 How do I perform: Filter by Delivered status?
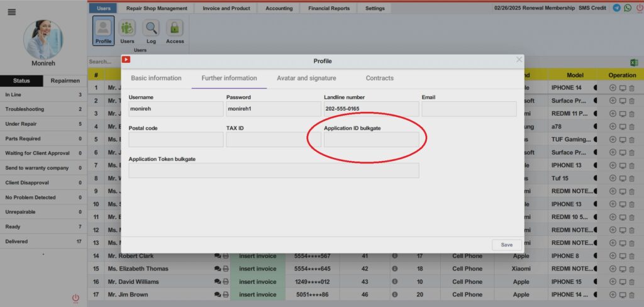click(x=43, y=241)
